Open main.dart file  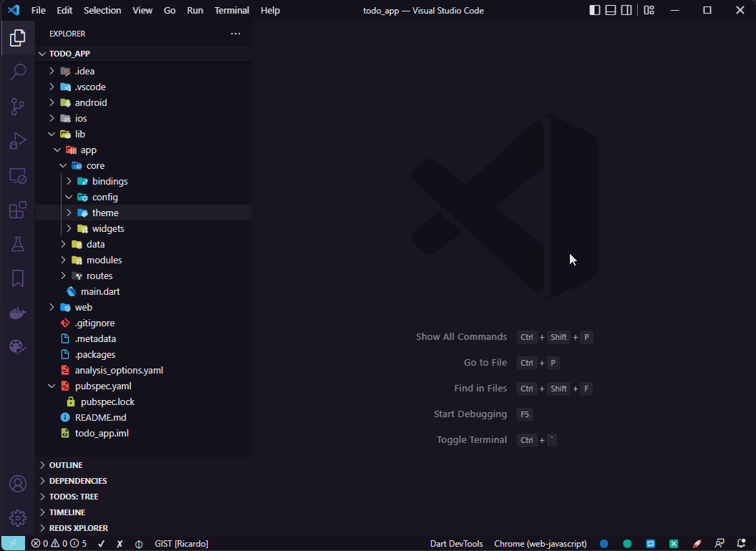click(144, 291)
